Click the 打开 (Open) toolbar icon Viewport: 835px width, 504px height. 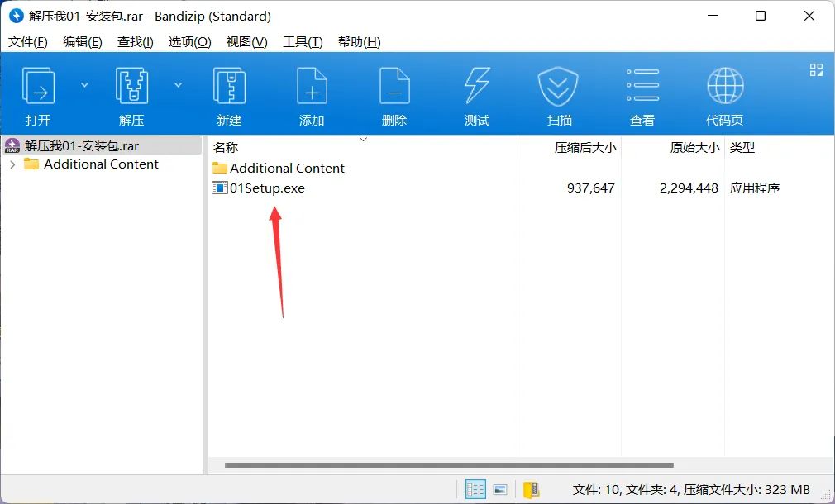click(x=38, y=87)
